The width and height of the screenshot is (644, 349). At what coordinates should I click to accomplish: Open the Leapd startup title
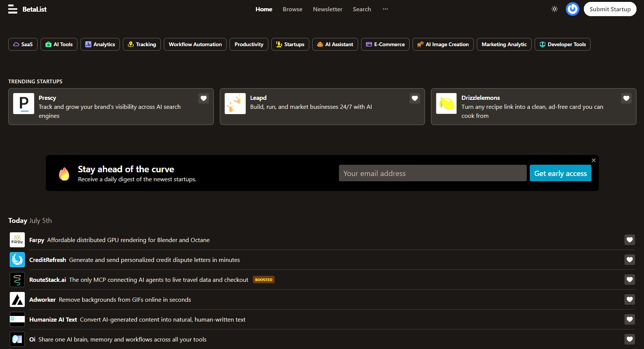[x=258, y=98]
